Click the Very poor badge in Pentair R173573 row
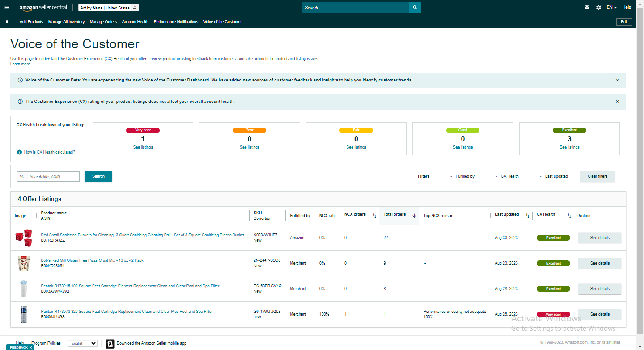644x350 pixels. tap(553, 314)
